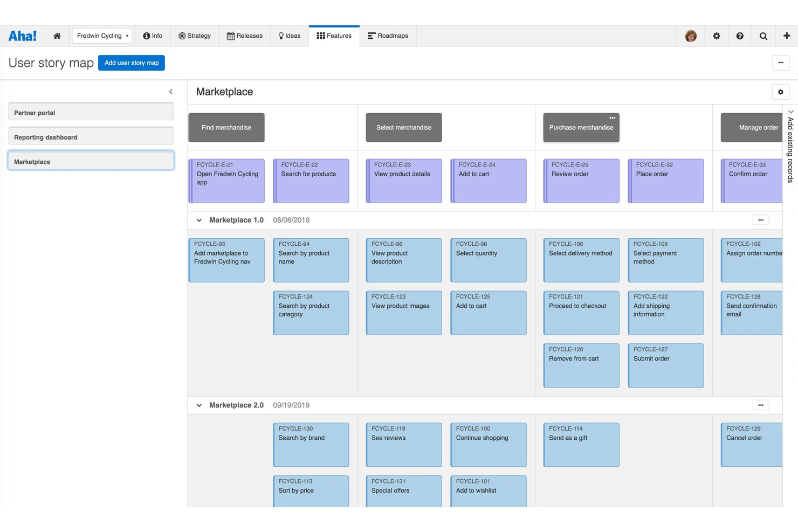Open Marketplace 2.0 more options menu

pyautogui.click(x=761, y=405)
